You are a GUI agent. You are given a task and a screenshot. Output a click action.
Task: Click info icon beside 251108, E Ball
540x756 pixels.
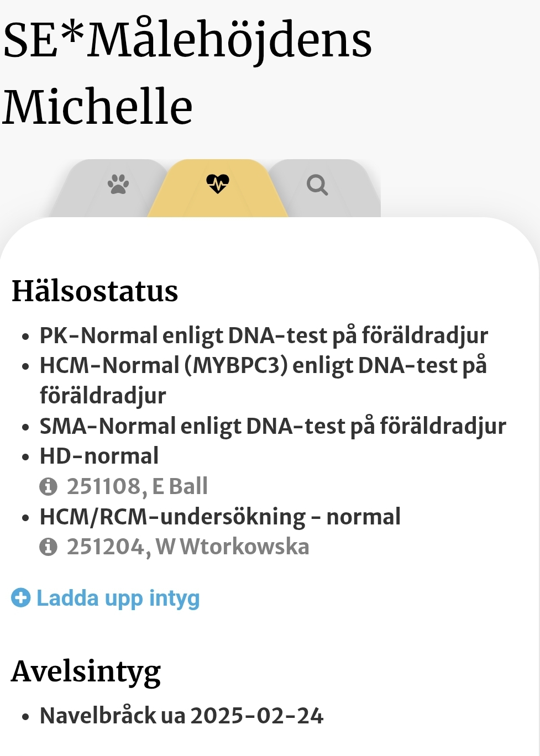[x=49, y=487]
